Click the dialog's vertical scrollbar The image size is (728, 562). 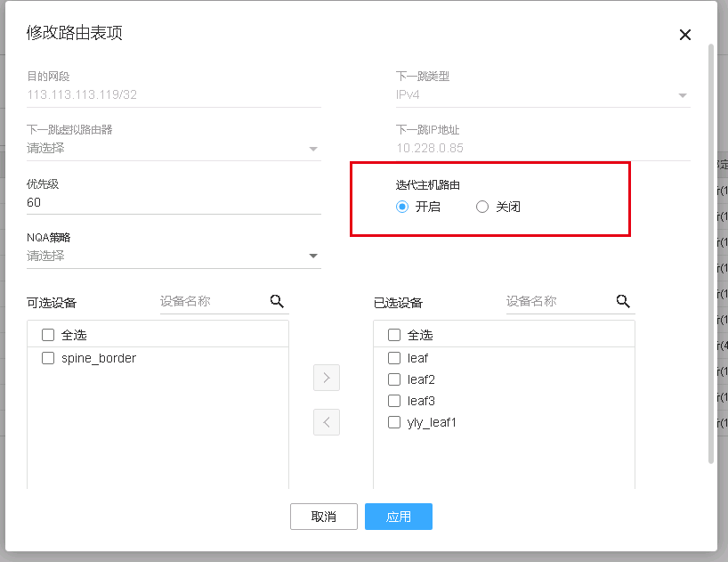(x=710, y=249)
